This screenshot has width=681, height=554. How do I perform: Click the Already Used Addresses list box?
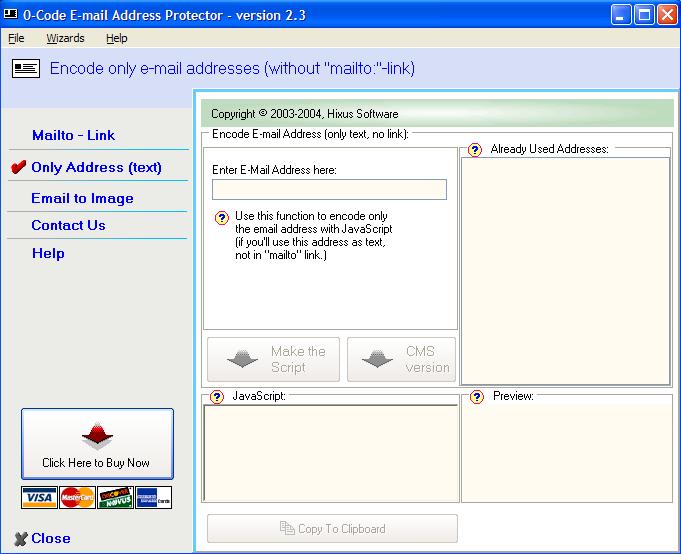[x=565, y=271]
